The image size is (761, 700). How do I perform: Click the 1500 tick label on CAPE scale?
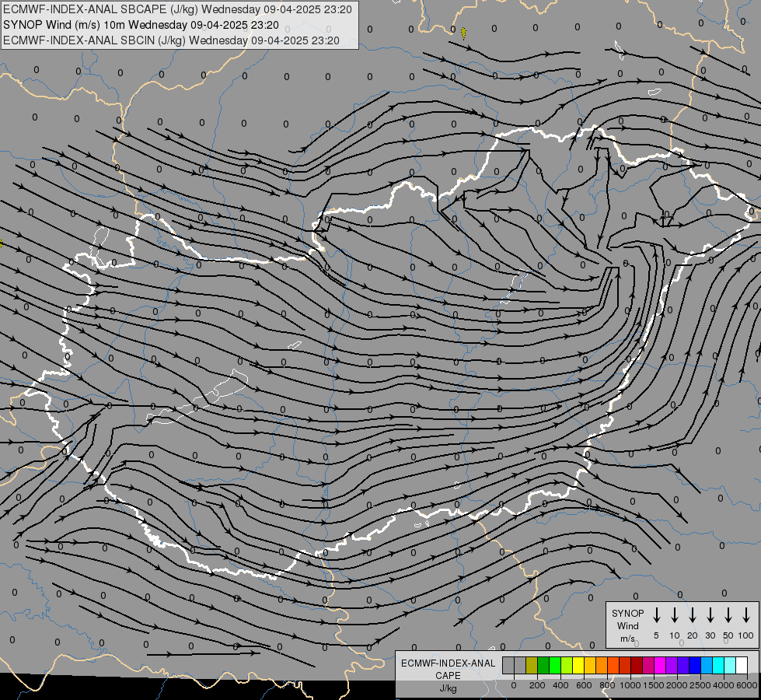point(654,685)
